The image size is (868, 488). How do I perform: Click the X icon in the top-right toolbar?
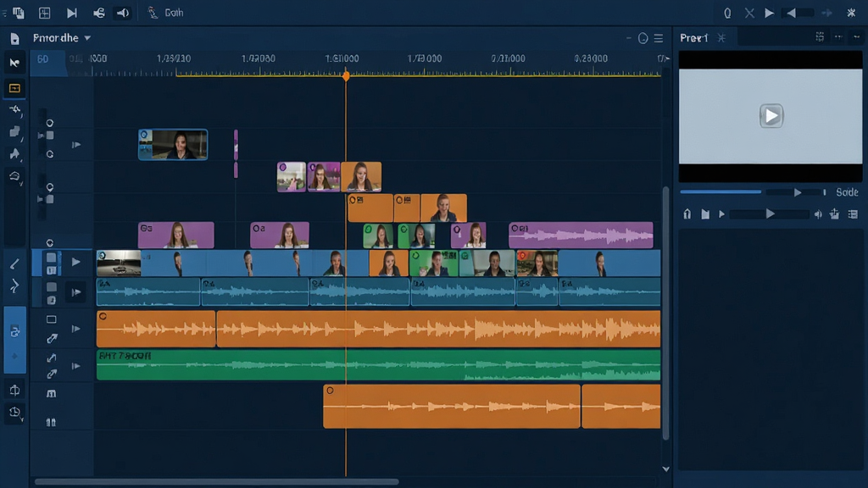(749, 13)
